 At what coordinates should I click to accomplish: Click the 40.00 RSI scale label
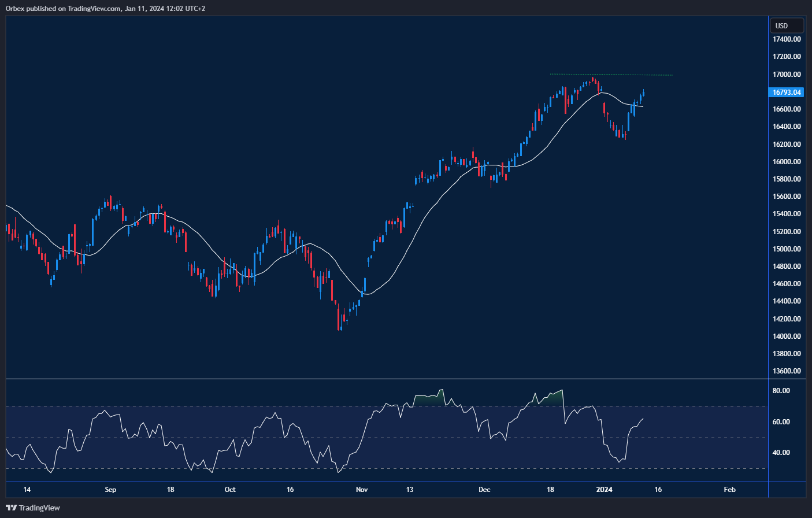coord(781,453)
